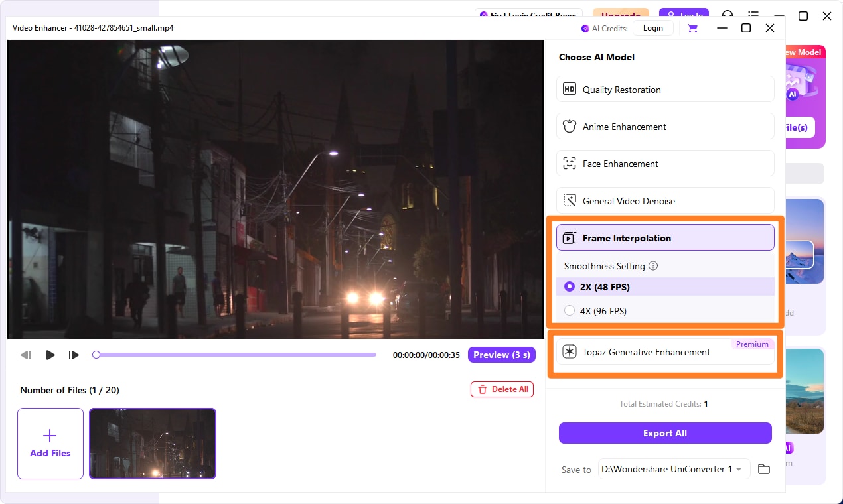843x504 pixels.
Task: Click the Choose AI Model heading
Action: tap(597, 57)
